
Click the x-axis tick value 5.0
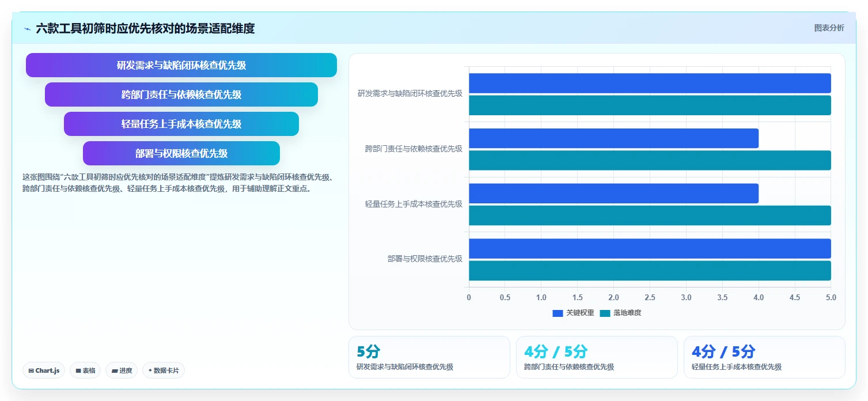(x=831, y=297)
